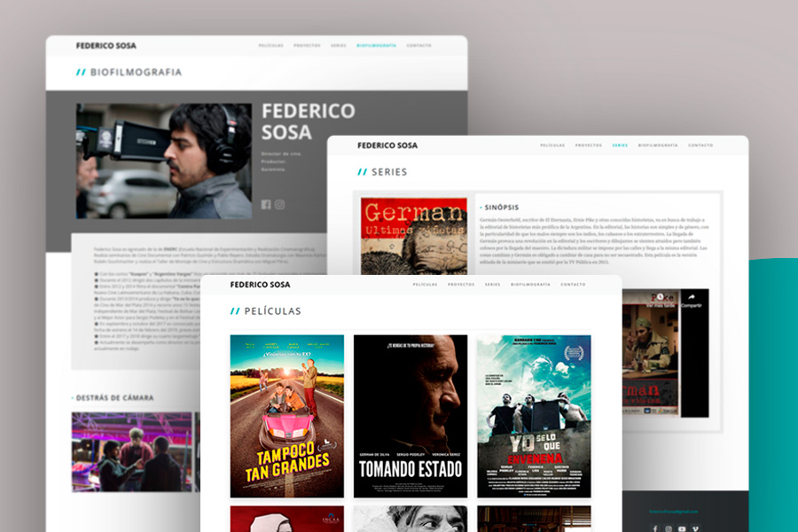This screenshot has width=798, height=532.
Task: Open the 'Tampoco Tan Grandes' movie poster
Action: tap(286, 416)
